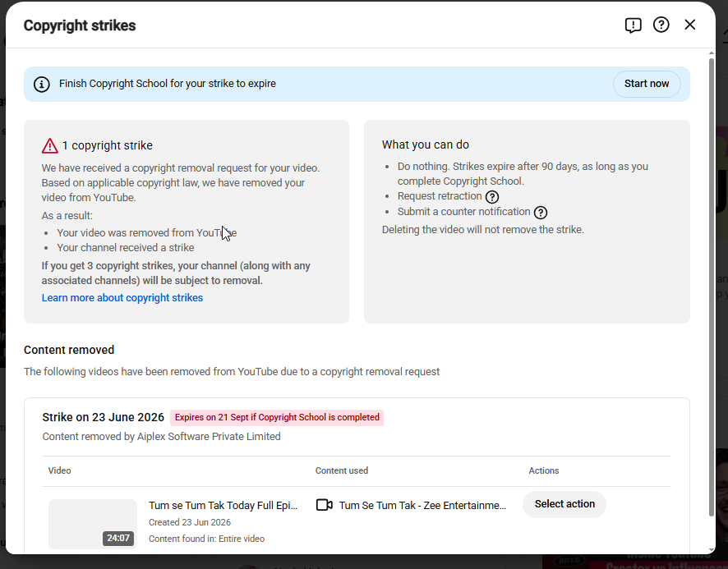
Task: Click the help icon beside Submit a counter notification
Action: (541, 213)
